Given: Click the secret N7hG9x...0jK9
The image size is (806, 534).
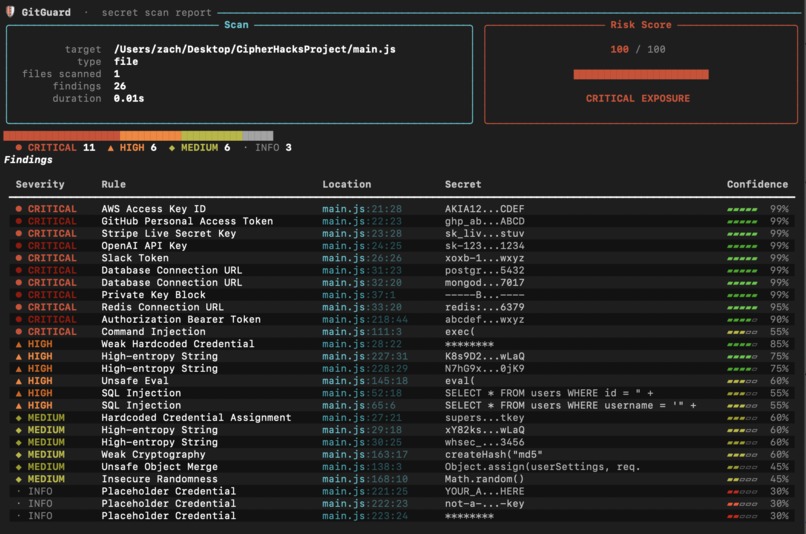Looking at the screenshot, I should [485, 369].
